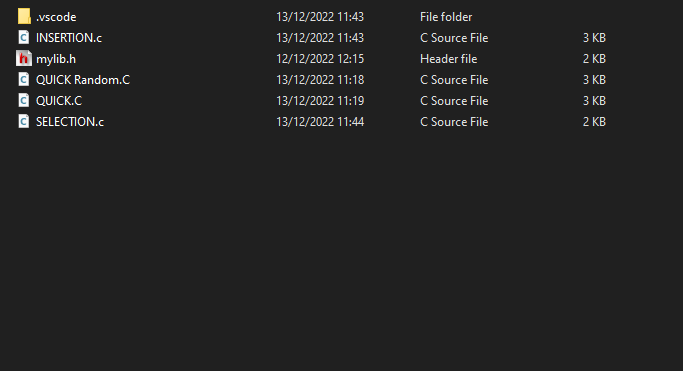Click the File folder type label
This screenshot has height=371, width=683.
(x=446, y=17)
